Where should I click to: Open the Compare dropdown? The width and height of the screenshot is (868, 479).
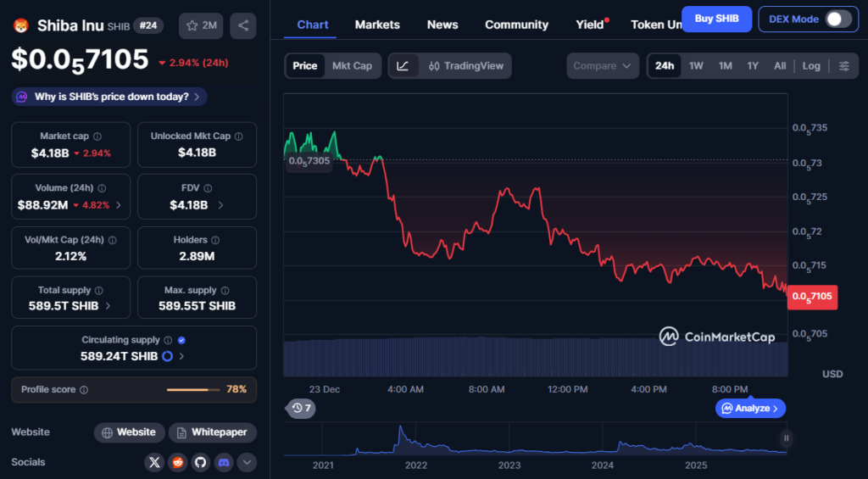click(x=603, y=66)
